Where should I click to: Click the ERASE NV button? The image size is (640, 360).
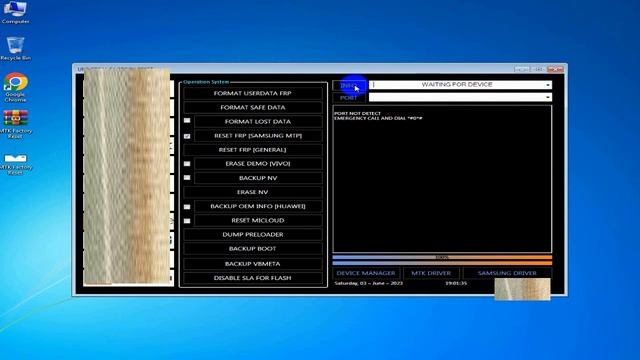(253, 192)
